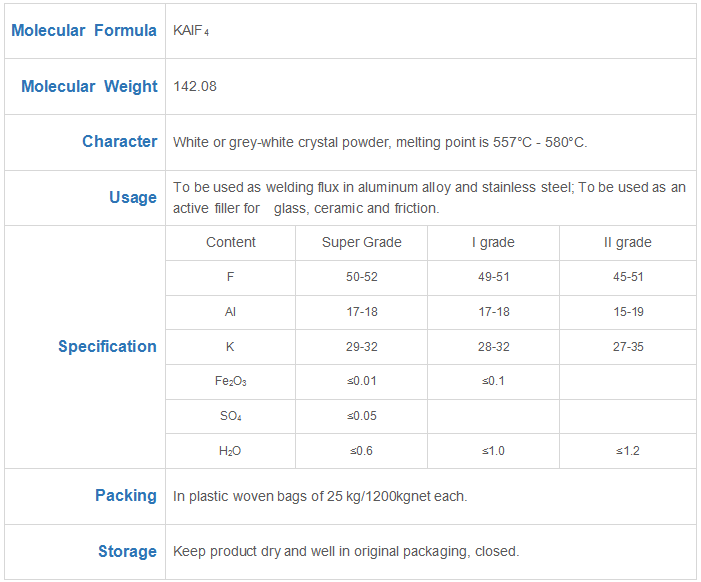Click the Fe2O3 row label
The height and width of the screenshot is (582, 701).
(x=231, y=381)
